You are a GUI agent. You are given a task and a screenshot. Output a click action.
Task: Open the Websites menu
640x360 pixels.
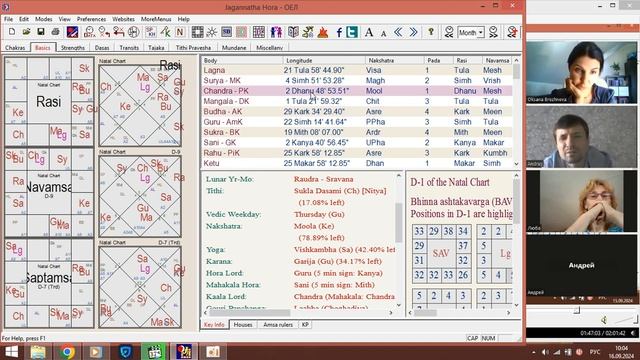[123, 19]
